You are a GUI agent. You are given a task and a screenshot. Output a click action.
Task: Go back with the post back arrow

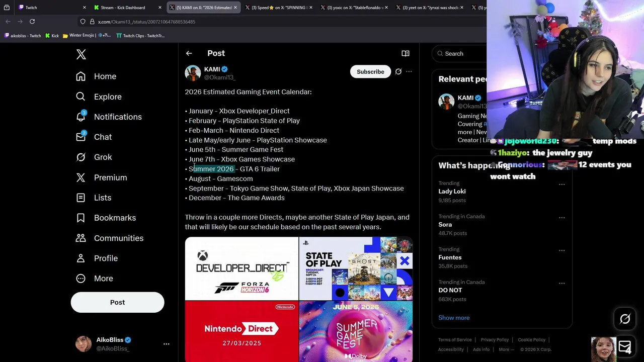(189, 53)
